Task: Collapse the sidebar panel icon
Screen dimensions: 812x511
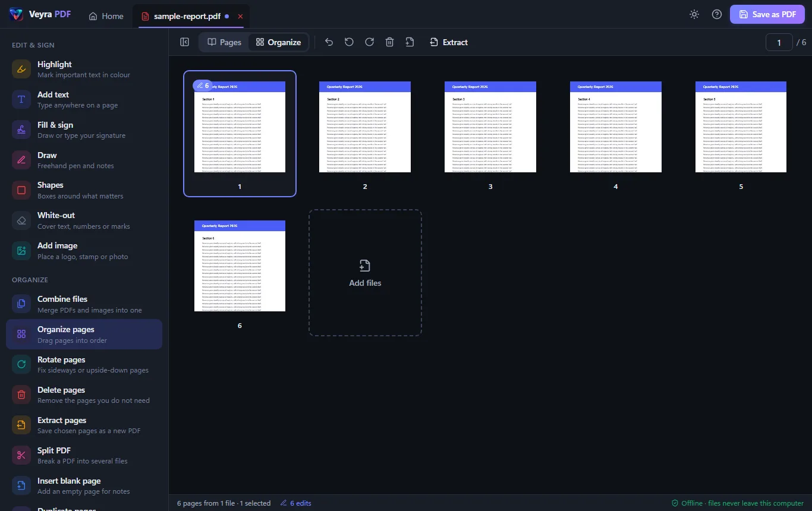Action: click(184, 42)
